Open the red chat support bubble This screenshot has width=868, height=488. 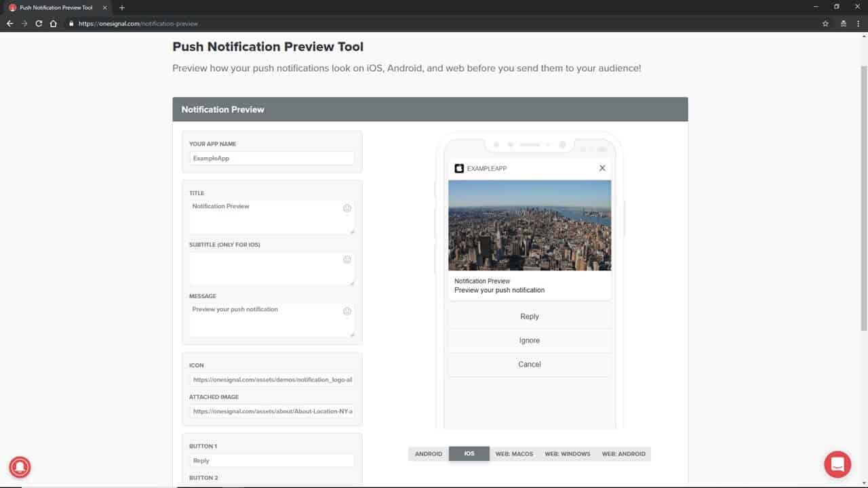point(837,464)
